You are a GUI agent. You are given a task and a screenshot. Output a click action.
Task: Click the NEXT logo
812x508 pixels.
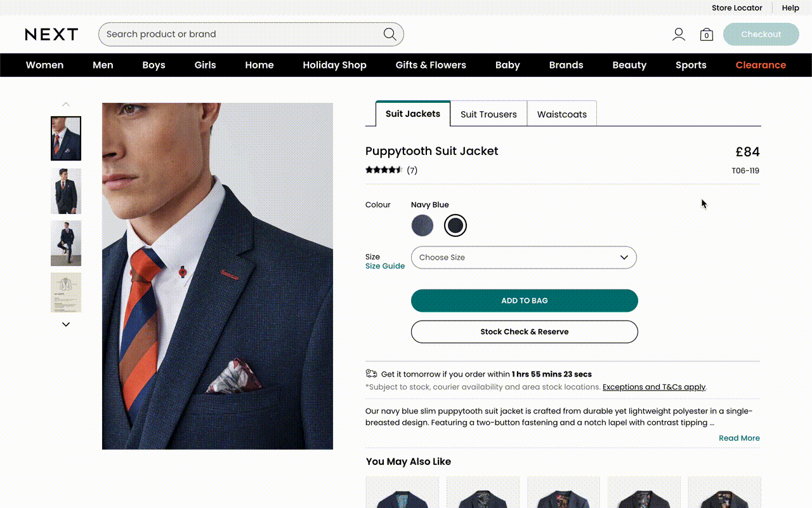(51, 34)
